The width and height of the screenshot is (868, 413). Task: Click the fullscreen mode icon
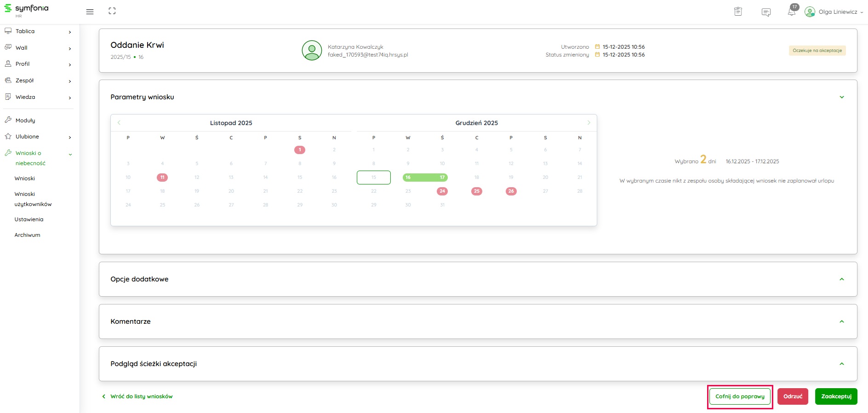pyautogui.click(x=112, y=11)
